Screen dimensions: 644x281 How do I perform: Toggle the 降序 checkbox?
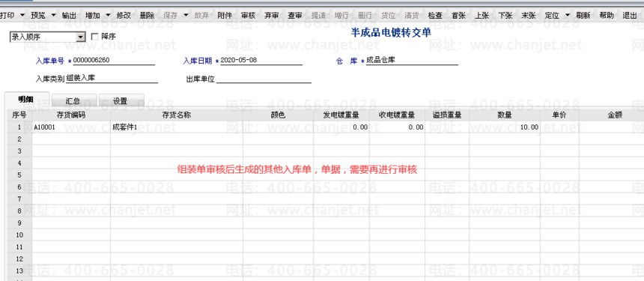pos(94,37)
